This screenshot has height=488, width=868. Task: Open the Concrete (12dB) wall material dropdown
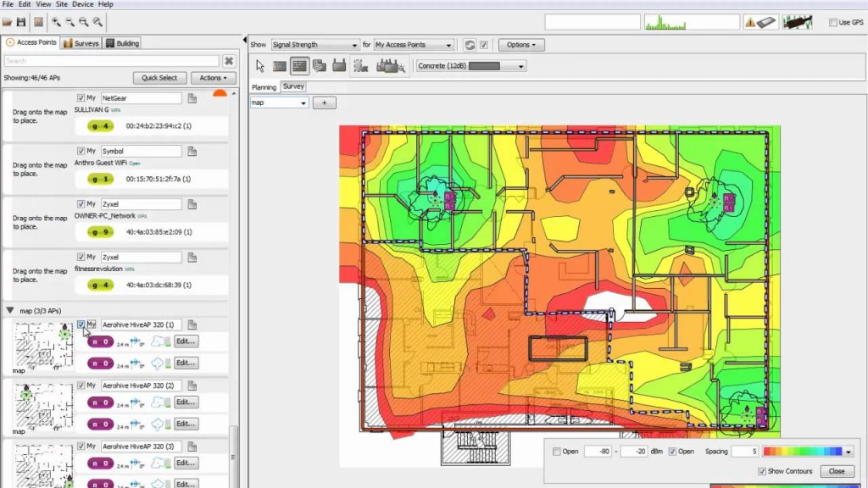pos(471,65)
